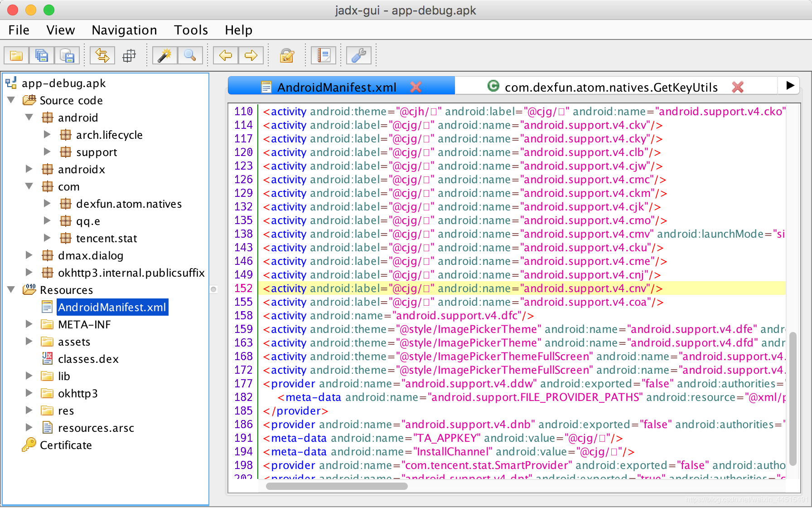The image size is (812, 508).
Task: Expand the dexfun.atom.natives package
Action: [47, 204]
